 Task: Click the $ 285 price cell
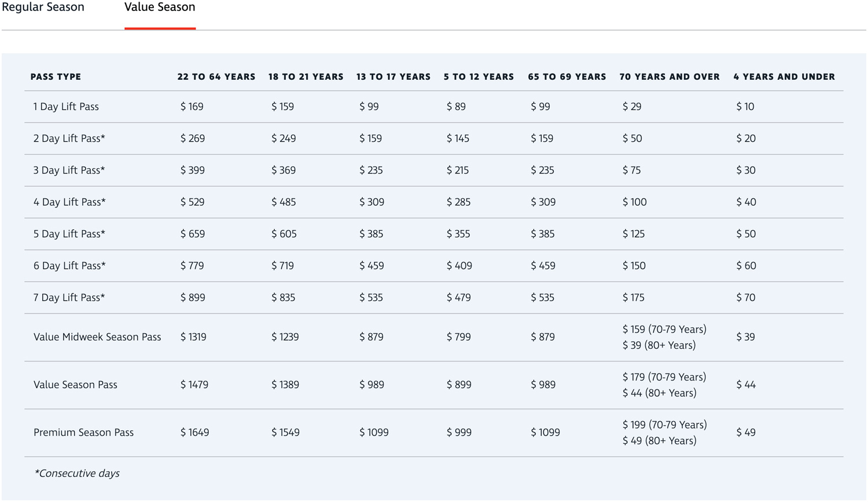[x=458, y=202]
